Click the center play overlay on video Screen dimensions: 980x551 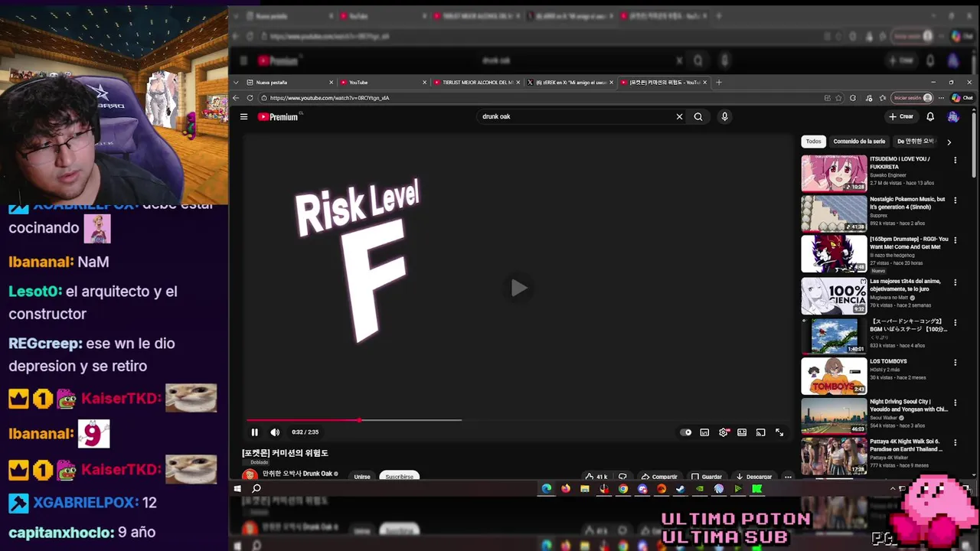click(519, 288)
